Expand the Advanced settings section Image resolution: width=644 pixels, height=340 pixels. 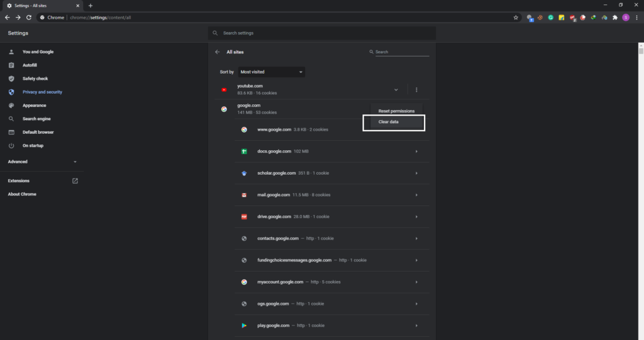[x=42, y=162]
